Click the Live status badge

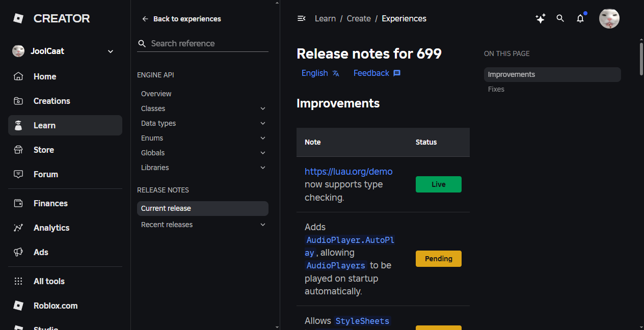(x=439, y=184)
